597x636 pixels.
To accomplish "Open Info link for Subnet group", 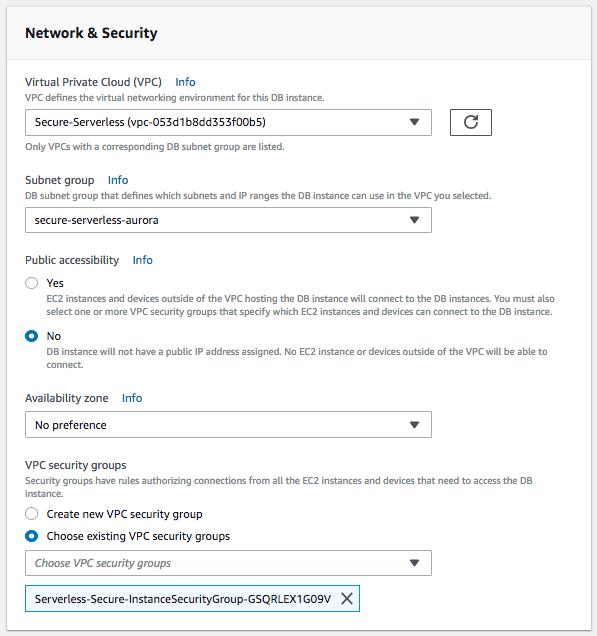I will click(118, 180).
